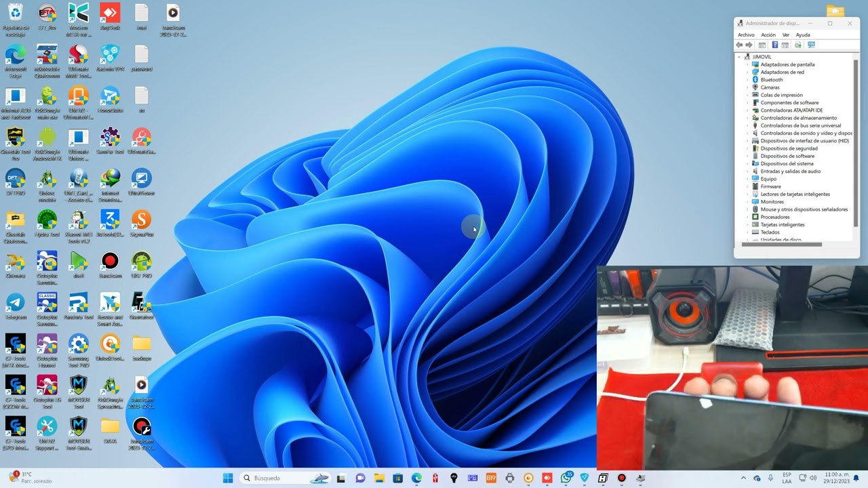Open the Windows Start menu
The image size is (868, 488).
point(228,478)
